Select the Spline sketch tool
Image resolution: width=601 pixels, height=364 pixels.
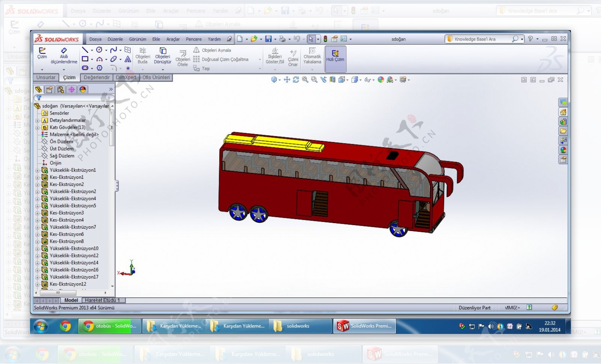(x=113, y=50)
